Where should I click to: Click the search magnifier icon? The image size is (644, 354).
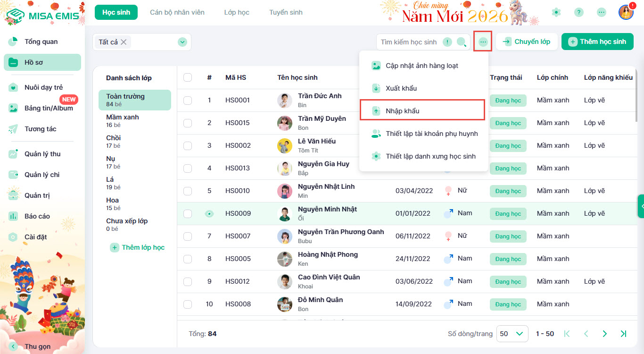point(462,42)
